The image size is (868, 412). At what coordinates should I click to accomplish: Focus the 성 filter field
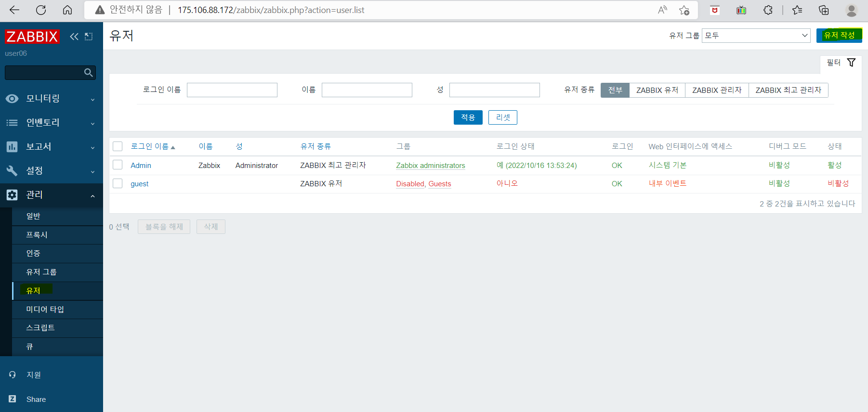[495, 90]
